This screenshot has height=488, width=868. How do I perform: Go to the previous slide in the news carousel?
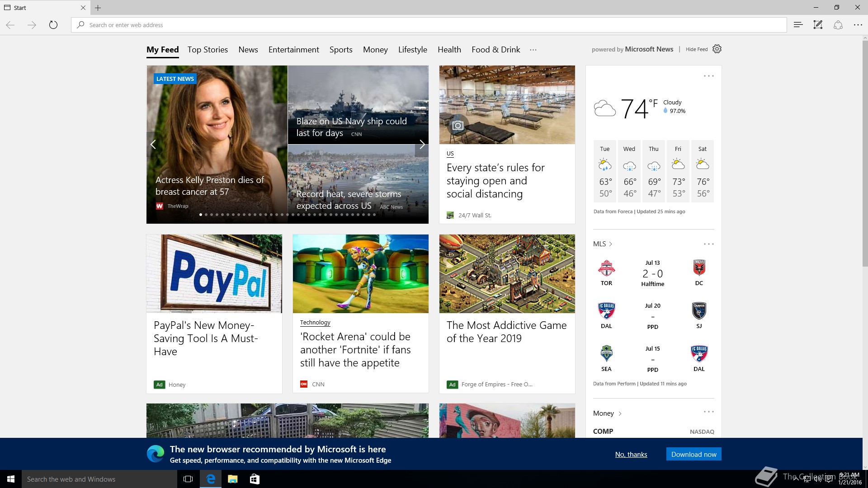coord(153,145)
